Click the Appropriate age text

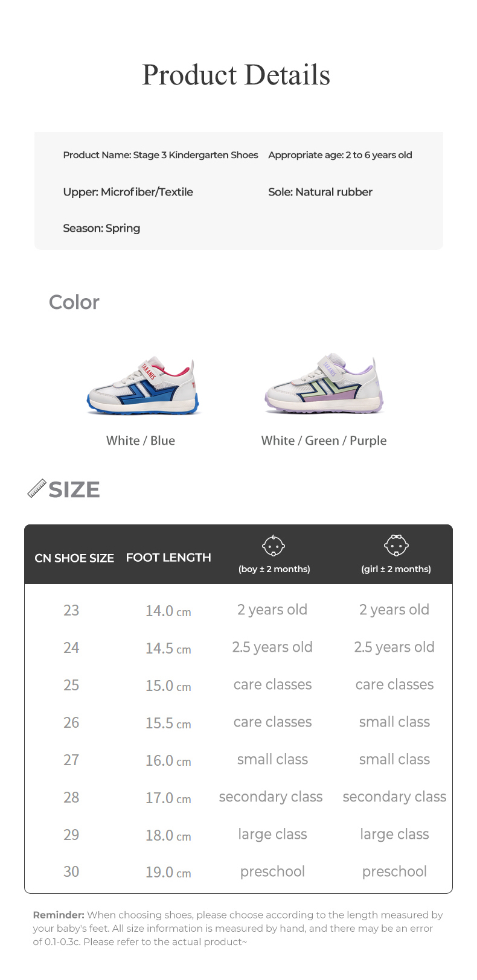click(x=340, y=155)
